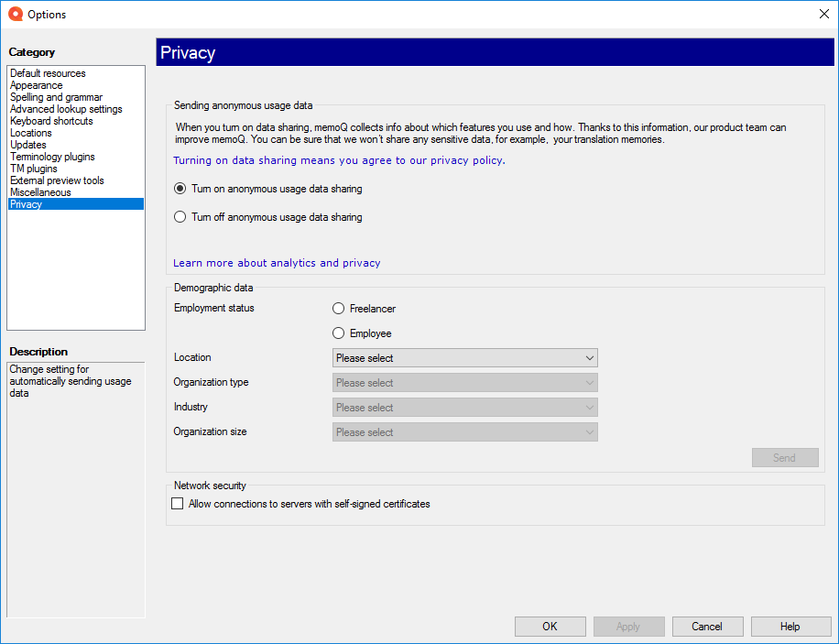839x644 pixels.
Task: Open Spelling and grammar category
Action: 76,97
